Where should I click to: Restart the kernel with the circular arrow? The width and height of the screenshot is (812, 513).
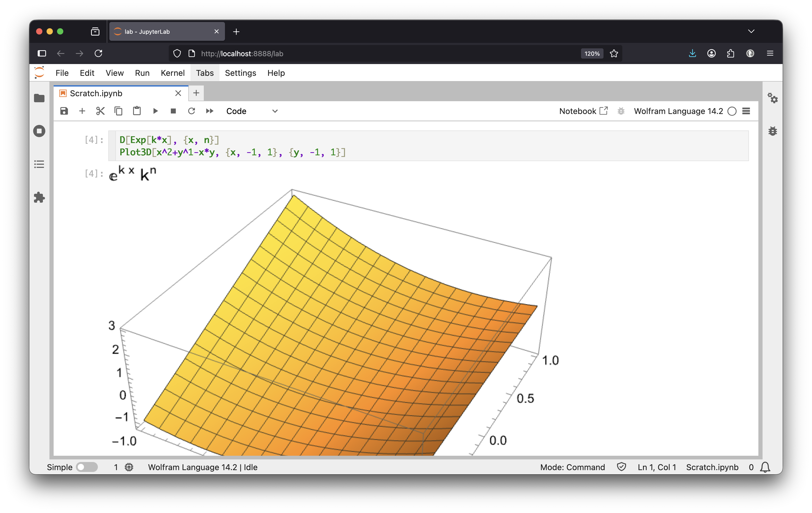pos(191,111)
